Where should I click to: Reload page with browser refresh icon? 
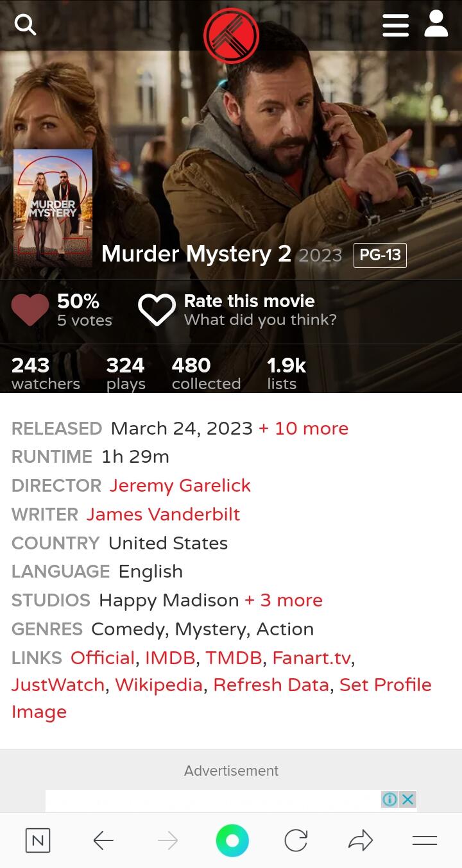coord(296,840)
